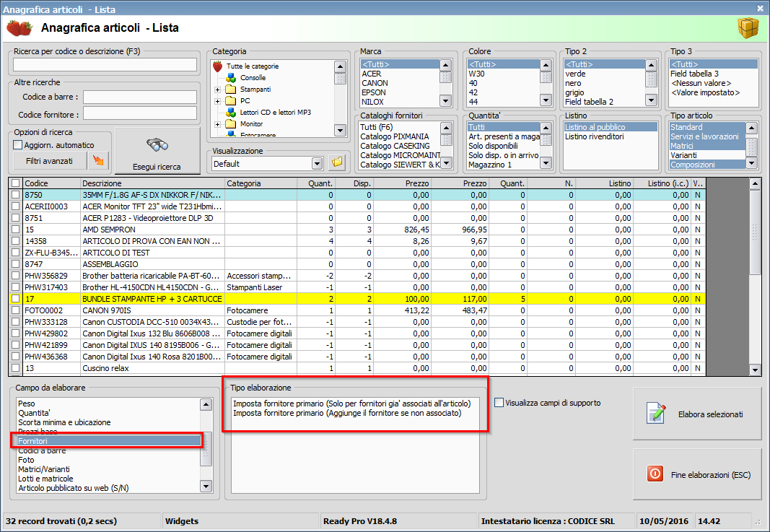Click the Tutte le categorie strawberry icon
The width and height of the screenshot is (770, 532).
pyautogui.click(x=217, y=66)
